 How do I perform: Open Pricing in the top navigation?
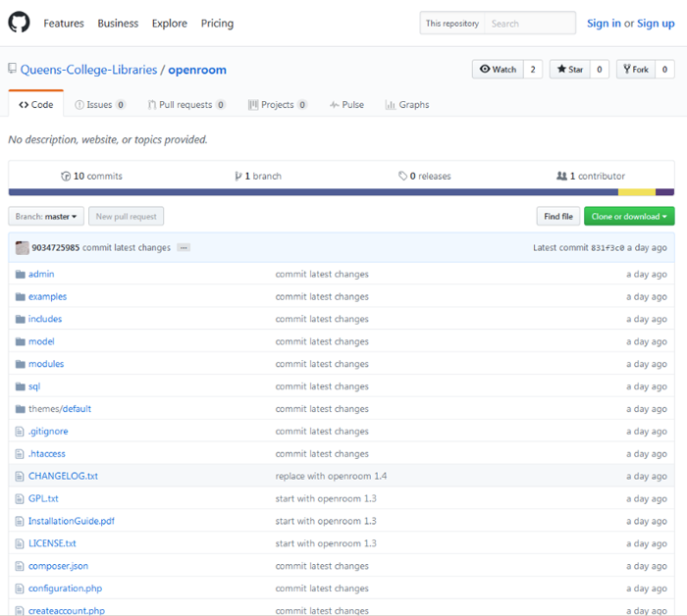pyautogui.click(x=217, y=24)
